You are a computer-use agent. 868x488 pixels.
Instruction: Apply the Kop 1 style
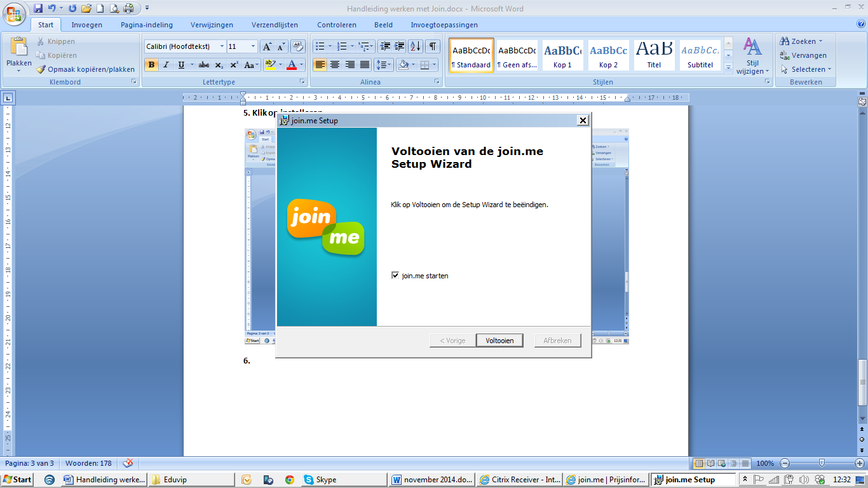pyautogui.click(x=562, y=56)
